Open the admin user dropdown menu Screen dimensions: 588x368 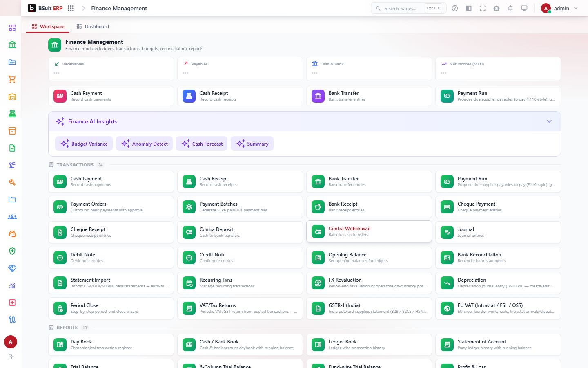point(559,8)
